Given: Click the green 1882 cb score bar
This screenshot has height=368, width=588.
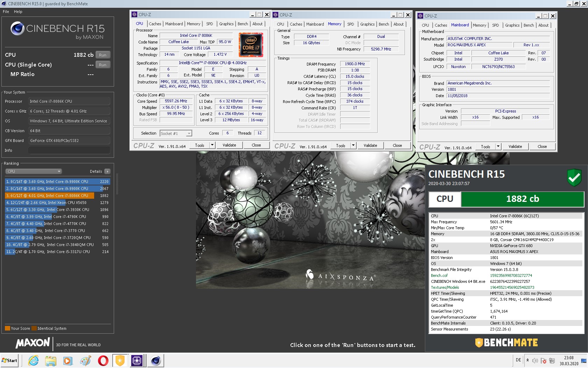Looking at the screenshot, I should coord(523,199).
